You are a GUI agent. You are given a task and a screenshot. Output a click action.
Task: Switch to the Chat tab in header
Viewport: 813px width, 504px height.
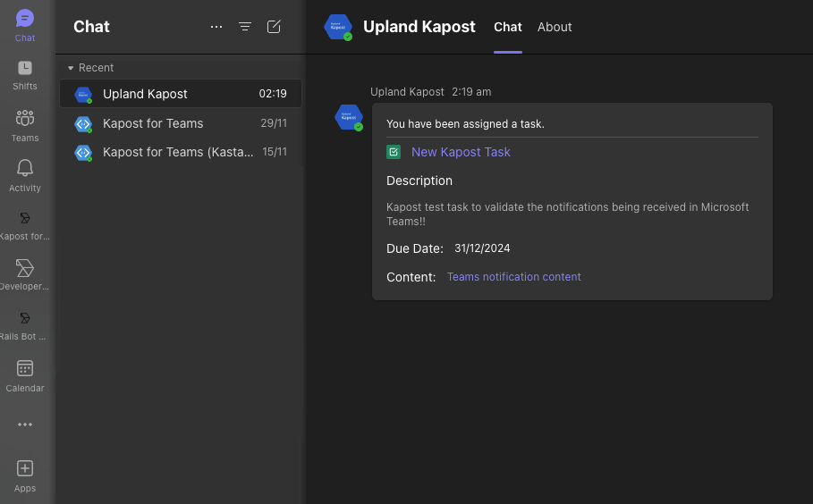click(508, 27)
